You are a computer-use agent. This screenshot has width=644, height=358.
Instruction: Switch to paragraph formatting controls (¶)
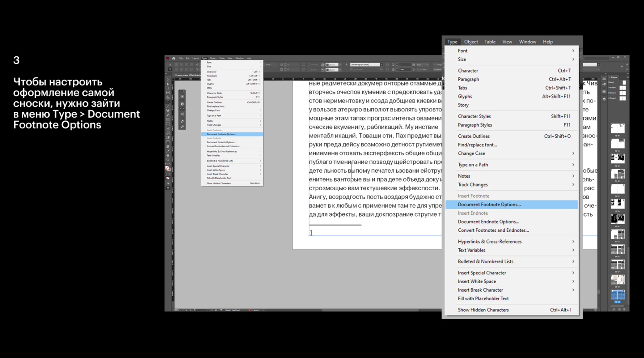coord(170,69)
